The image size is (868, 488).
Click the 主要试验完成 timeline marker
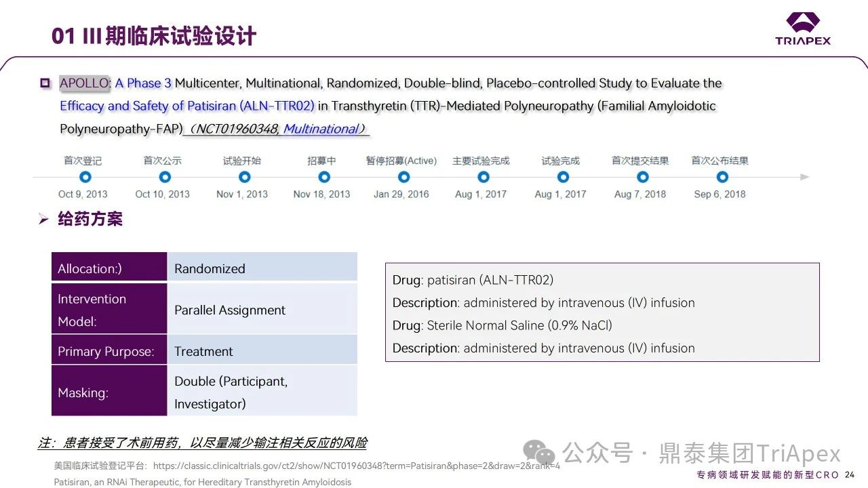point(484,177)
